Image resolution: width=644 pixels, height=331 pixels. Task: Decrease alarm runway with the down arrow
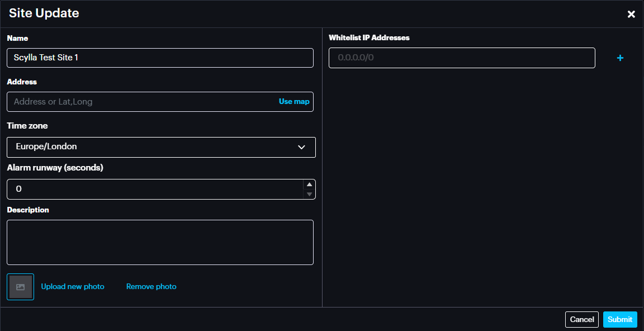(309, 194)
